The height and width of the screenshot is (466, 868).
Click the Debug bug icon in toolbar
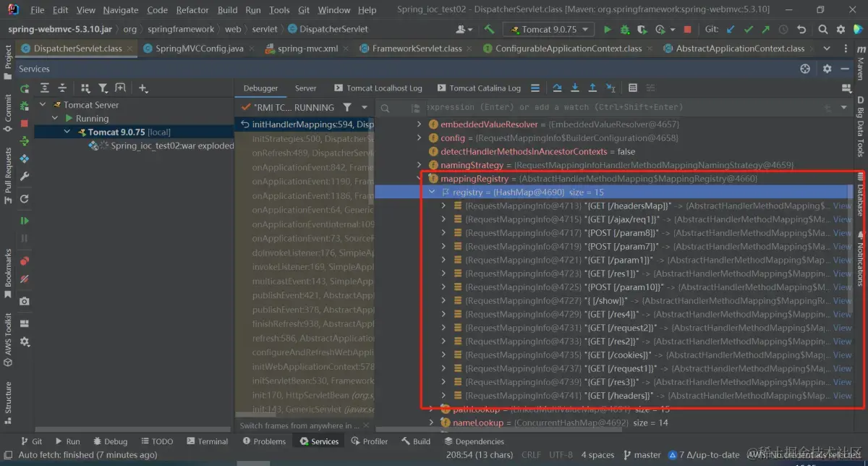point(624,30)
